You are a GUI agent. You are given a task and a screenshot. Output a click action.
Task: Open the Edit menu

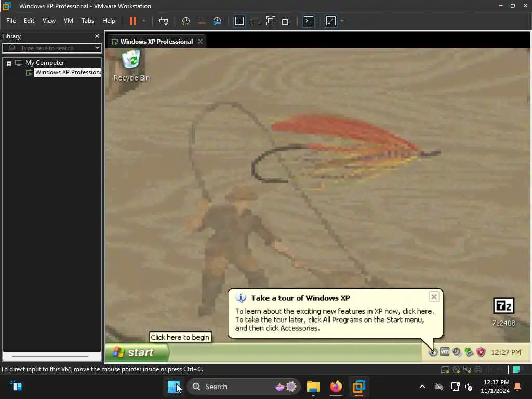tap(29, 21)
